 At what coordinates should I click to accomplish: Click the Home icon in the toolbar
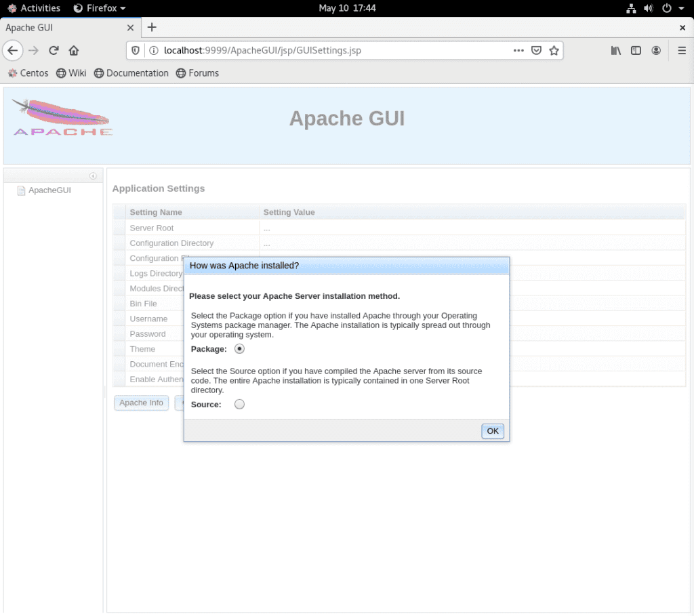point(74,50)
